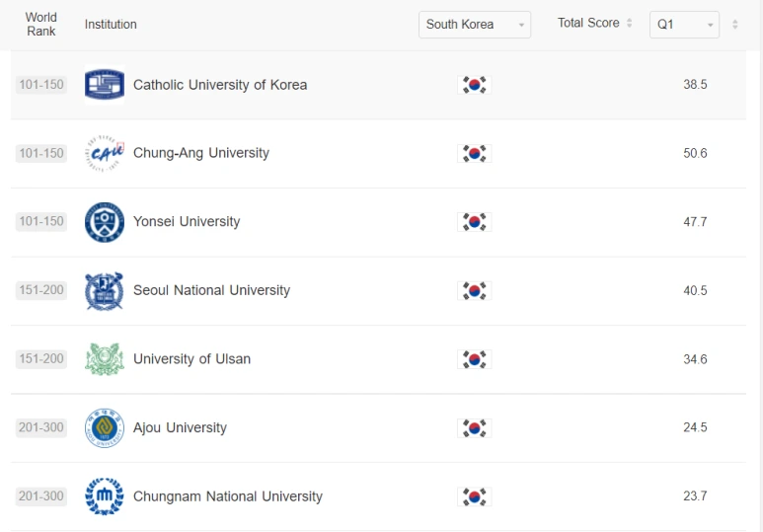Open the Q1 indicator dropdown

tap(684, 25)
